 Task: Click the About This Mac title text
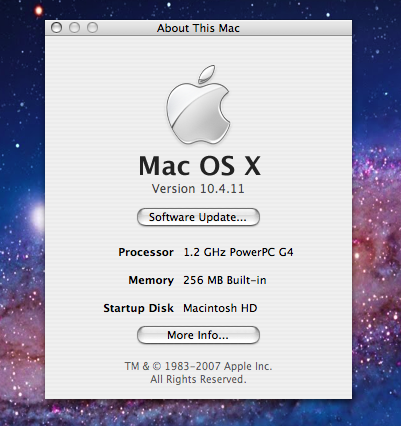[198, 28]
